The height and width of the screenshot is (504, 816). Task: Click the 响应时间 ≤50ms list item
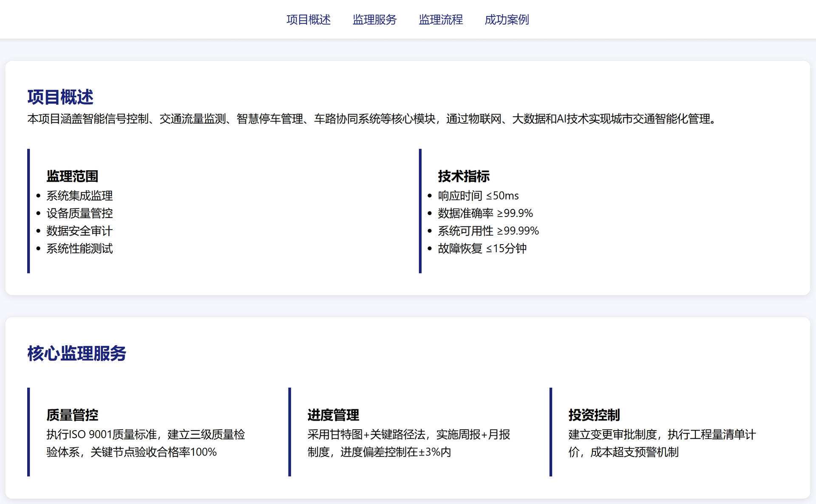click(x=478, y=196)
